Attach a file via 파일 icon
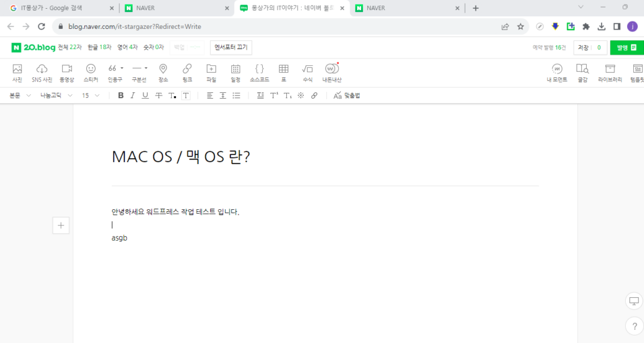Image resolution: width=644 pixels, height=343 pixels. point(211,73)
